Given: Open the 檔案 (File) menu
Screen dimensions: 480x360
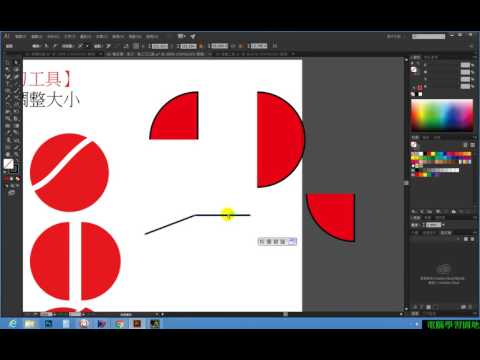Looking at the screenshot, I should pos(20,36).
